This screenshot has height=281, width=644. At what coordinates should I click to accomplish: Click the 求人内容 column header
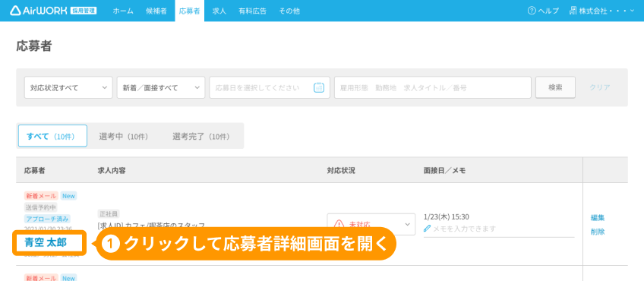(x=112, y=170)
